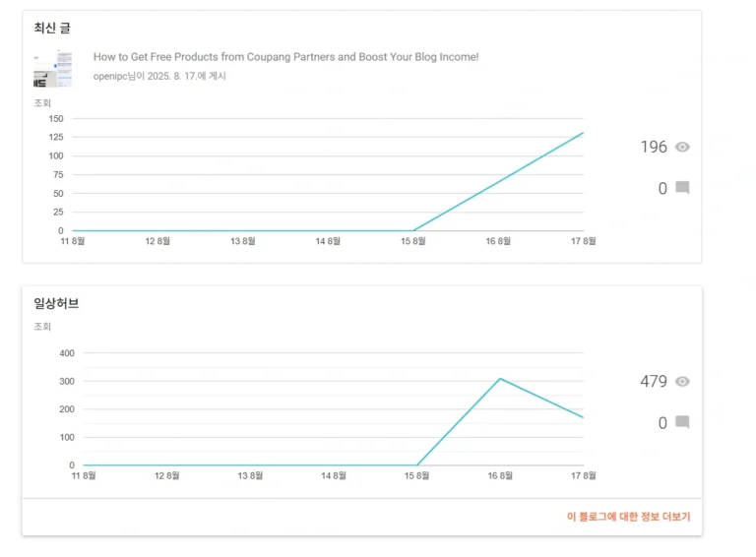Viewport: 756px width, 557px height.
Task: Click the 16 8월 peak on 일상허브 chart
Action: click(x=500, y=379)
